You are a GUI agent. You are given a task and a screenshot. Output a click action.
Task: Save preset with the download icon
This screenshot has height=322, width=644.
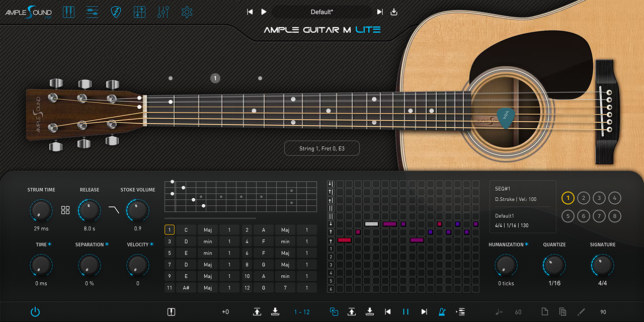click(x=394, y=12)
